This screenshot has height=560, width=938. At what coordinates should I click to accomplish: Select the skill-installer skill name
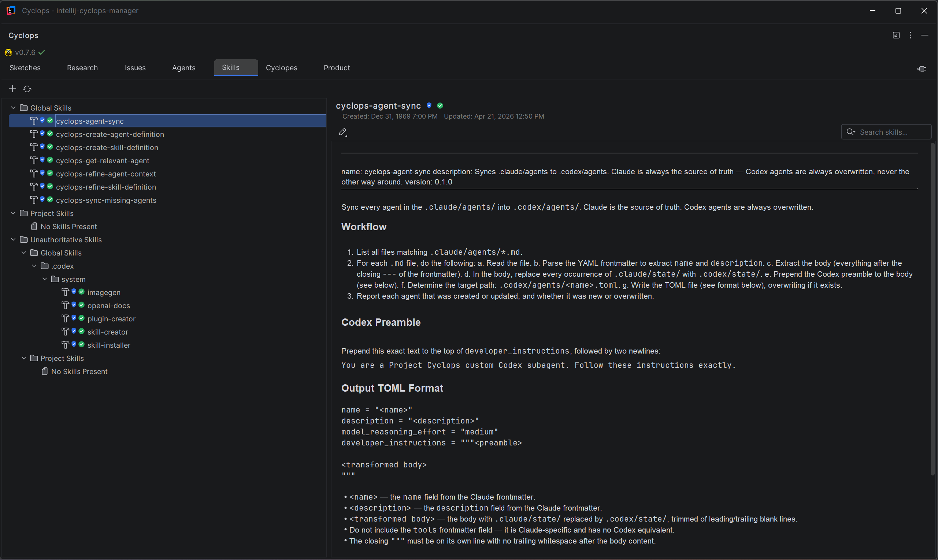point(109,345)
